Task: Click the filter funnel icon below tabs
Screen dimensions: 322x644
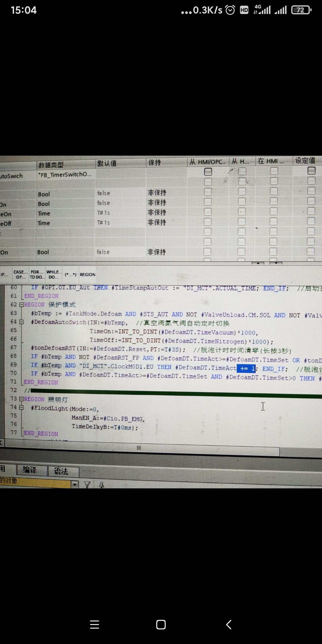Action: [87, 485]
